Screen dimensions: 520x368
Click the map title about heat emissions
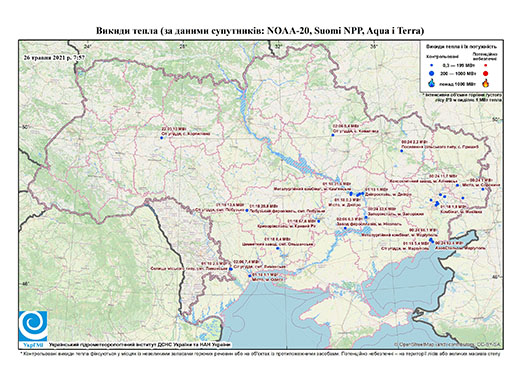tap(260, 31)
